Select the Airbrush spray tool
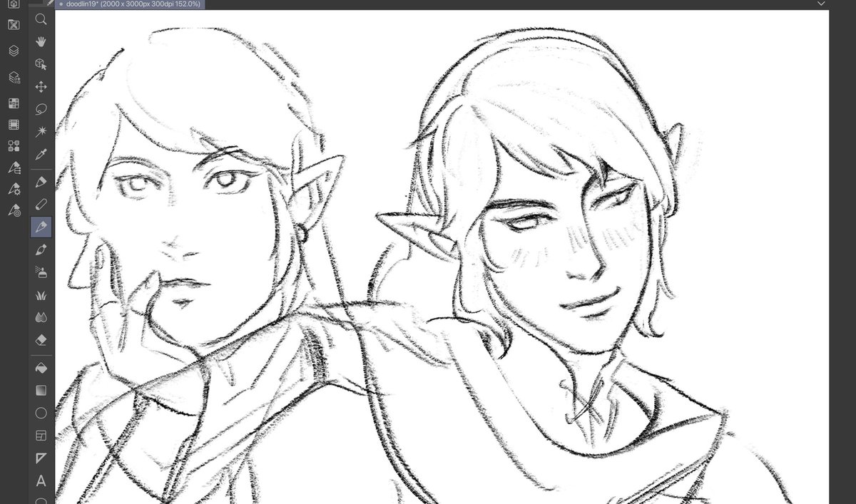Screen dimensions: 856x504 point(41,272)
